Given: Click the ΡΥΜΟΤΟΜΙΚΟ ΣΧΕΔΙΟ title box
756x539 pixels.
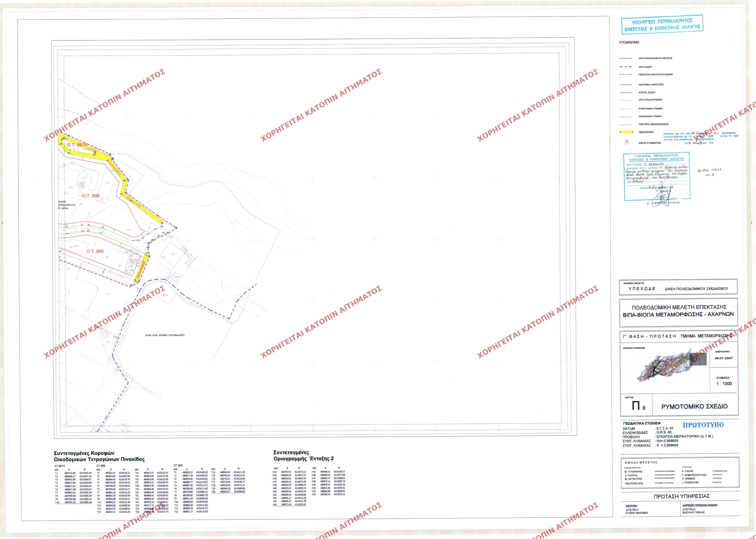Looking at the screenshot, I should 695,406.
